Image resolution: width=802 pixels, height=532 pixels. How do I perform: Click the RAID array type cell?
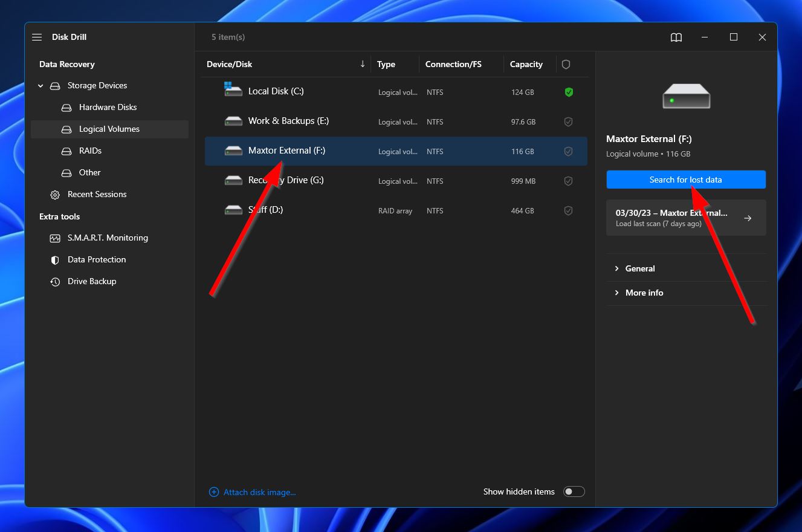coord(395,211)
